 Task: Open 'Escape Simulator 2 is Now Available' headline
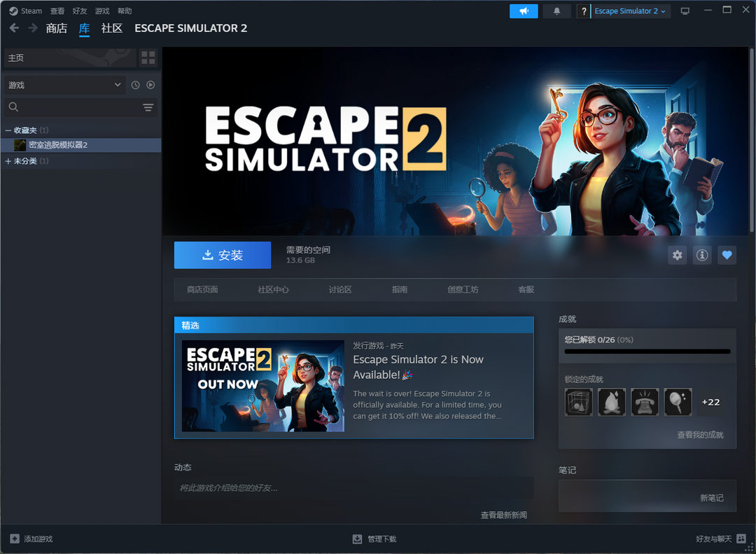pos(418,367)
